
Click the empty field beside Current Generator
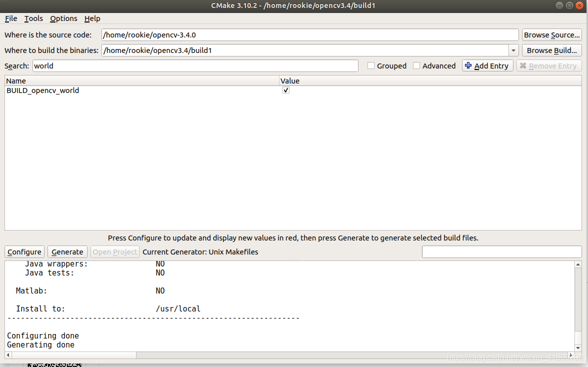pyautogui.click(x=502, y=251)
